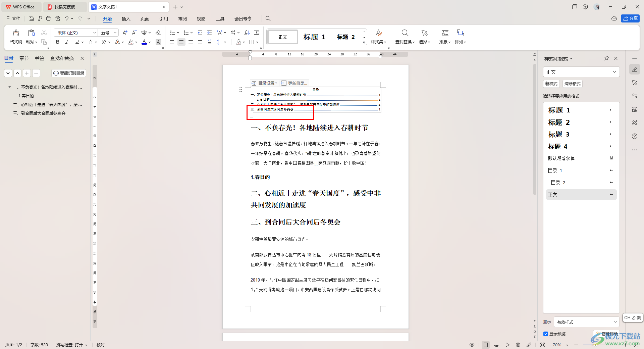Select outline item 三、到合同后大合同后冬奥会
Image resolution: width=644 pixels, height=349 pixels.
tap(39, 113)
